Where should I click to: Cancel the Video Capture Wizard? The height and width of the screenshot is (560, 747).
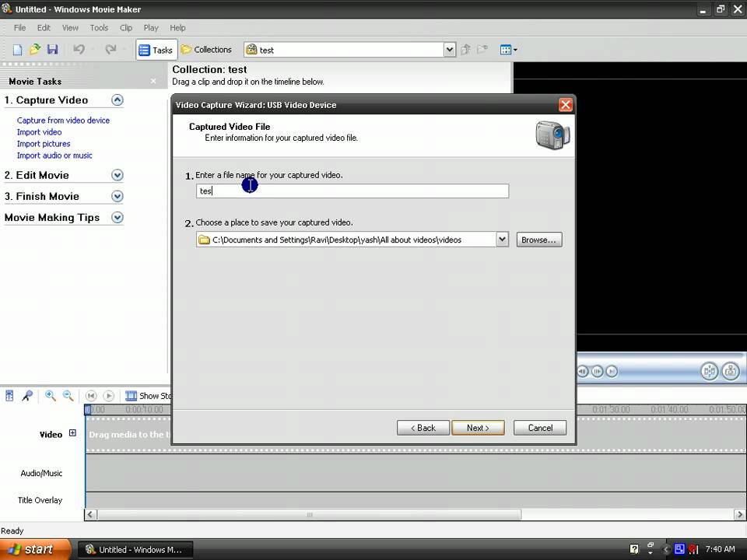click(x=540, y=428)
